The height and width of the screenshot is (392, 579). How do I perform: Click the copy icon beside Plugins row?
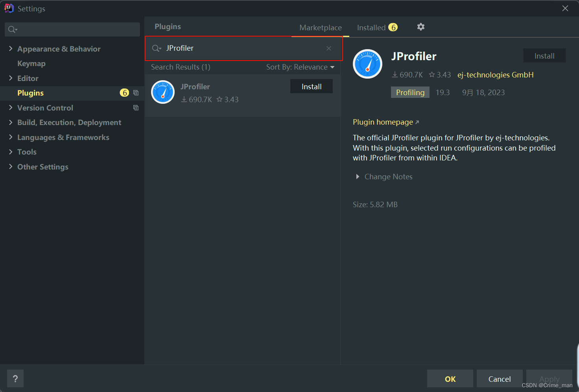136,93
